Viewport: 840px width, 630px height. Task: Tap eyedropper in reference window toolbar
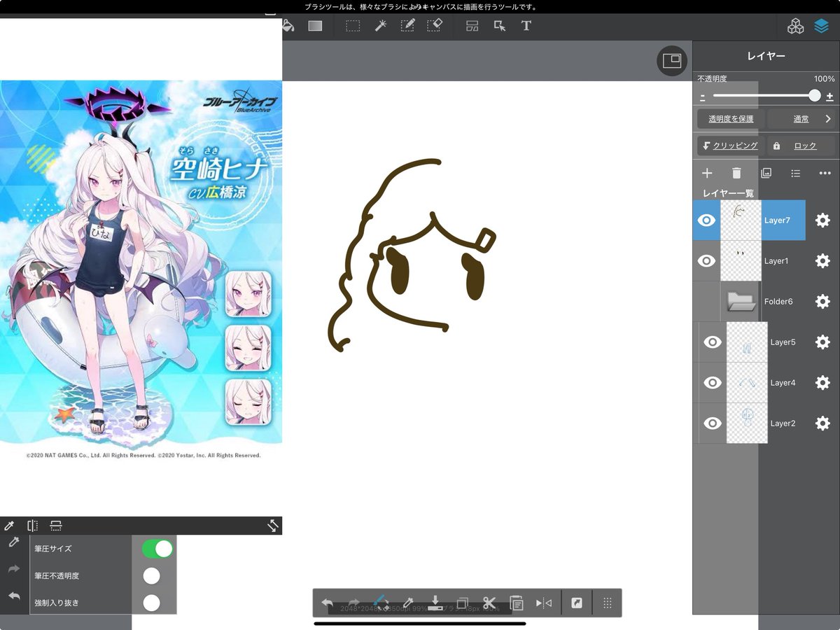point(9,526)
